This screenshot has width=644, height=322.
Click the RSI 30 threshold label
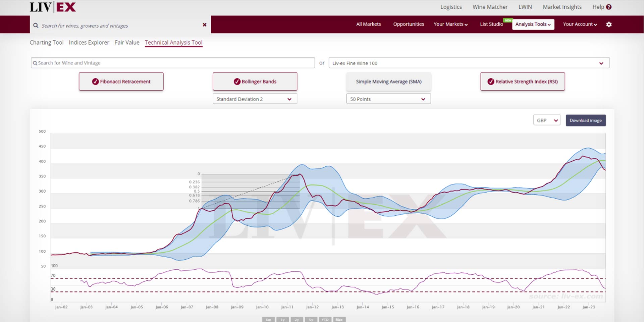[x=53, y=289]
